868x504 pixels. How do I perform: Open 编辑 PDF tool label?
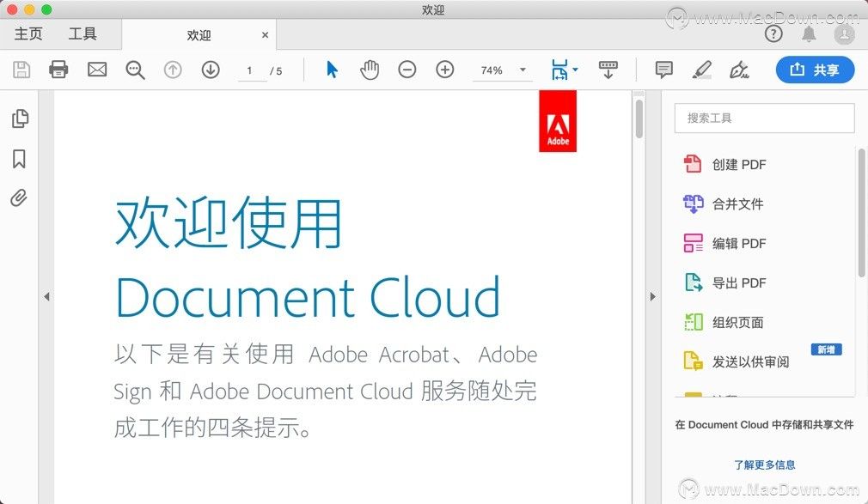(739, 244)
